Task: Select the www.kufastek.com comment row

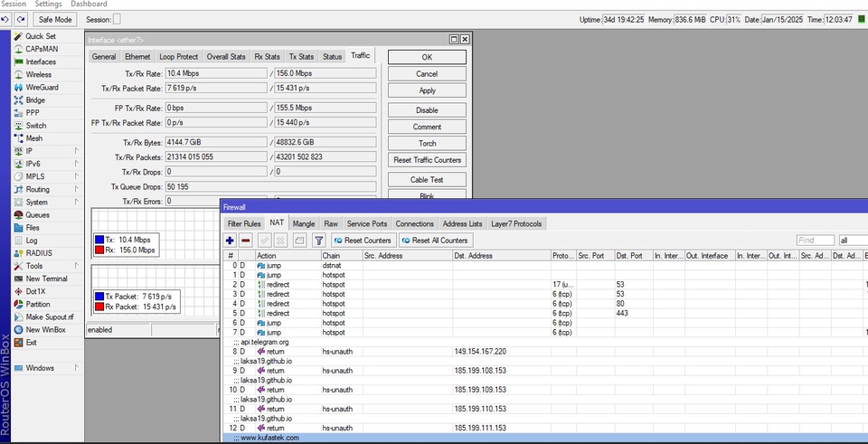Action: 545,438
